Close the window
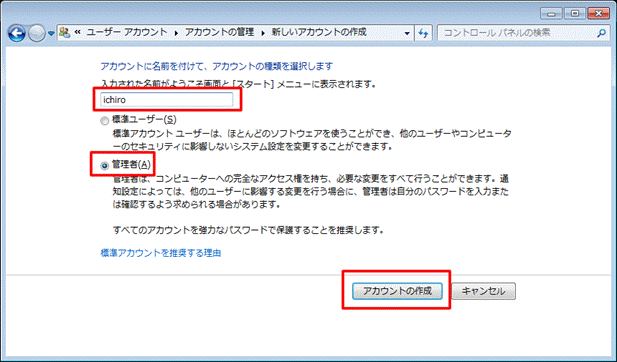617x362 pixels. coord(599,14)
